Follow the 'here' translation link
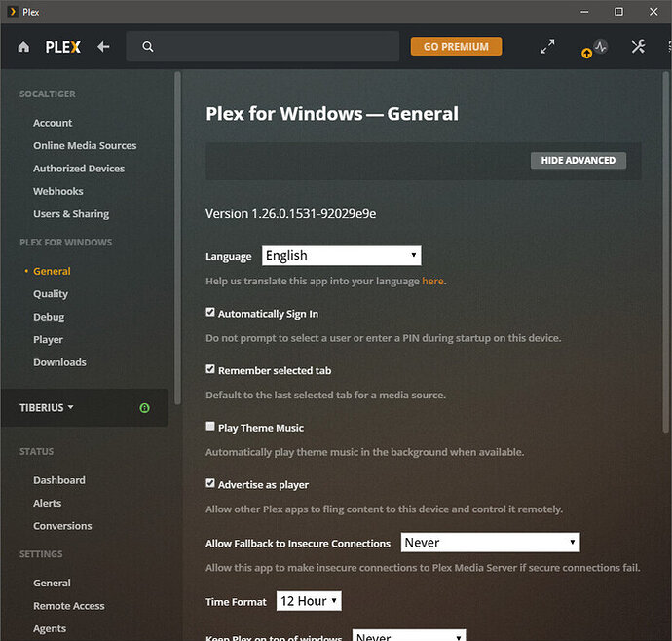Viewport: 672px width, 641px height. (x=432, y=281)
